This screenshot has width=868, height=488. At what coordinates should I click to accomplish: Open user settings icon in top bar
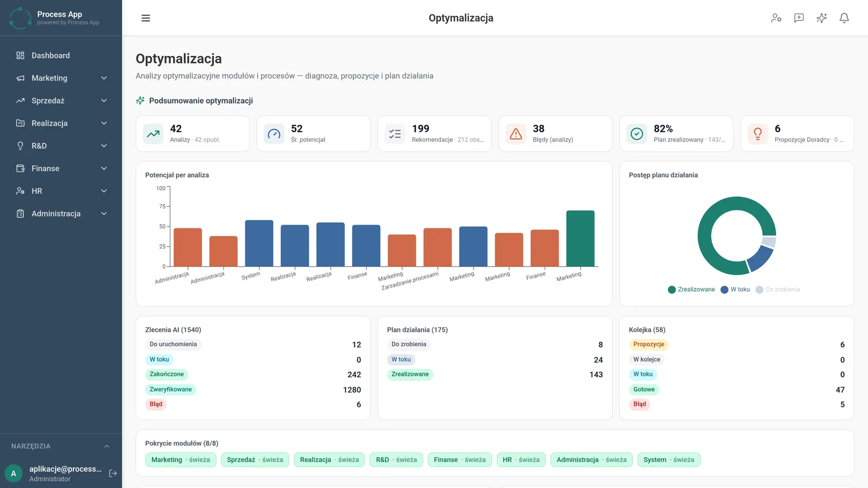(x=776, y=18)
